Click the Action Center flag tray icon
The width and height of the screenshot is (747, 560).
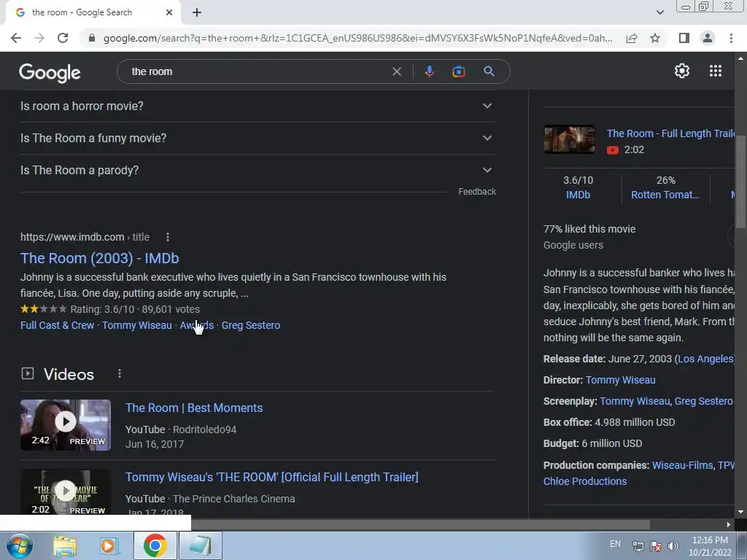pyautogui.click(x=656, y=546)
